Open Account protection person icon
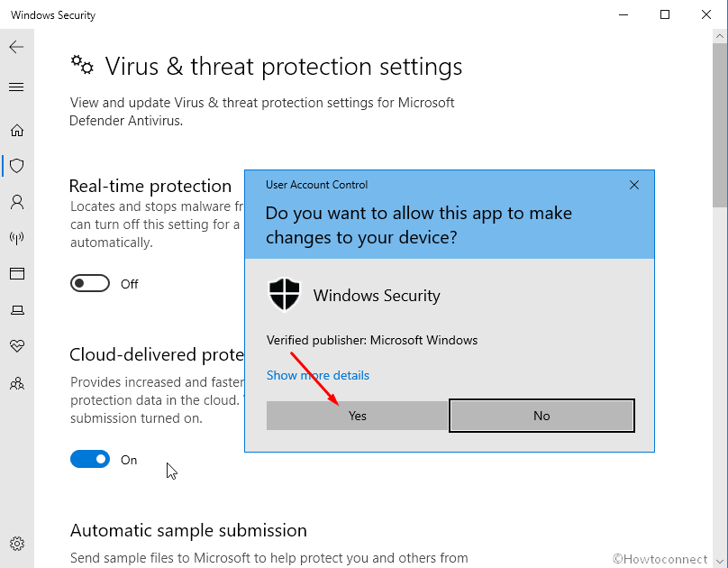The height and width of the screenshot is (568, 728). [17, 202]
